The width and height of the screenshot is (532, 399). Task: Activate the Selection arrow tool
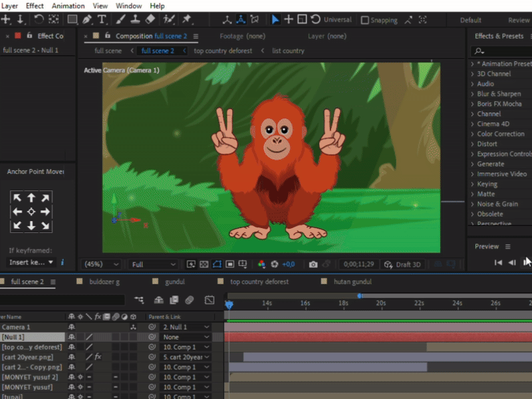coord(275,19)
